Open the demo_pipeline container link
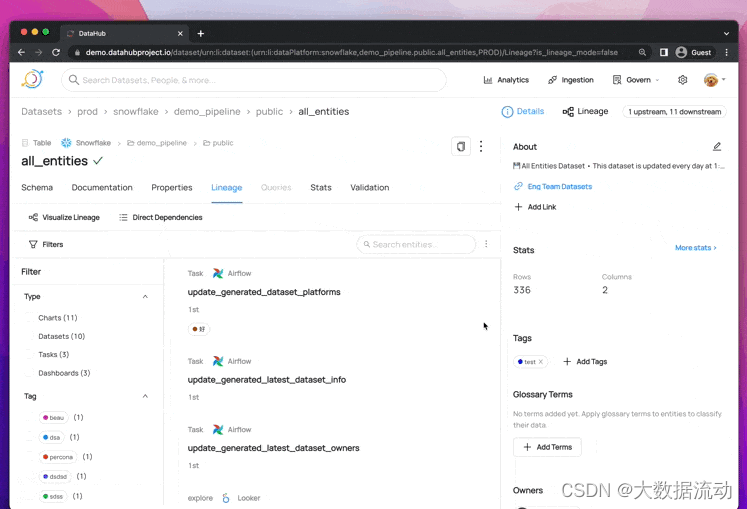The image size is (747, 509). coord(157,143)
